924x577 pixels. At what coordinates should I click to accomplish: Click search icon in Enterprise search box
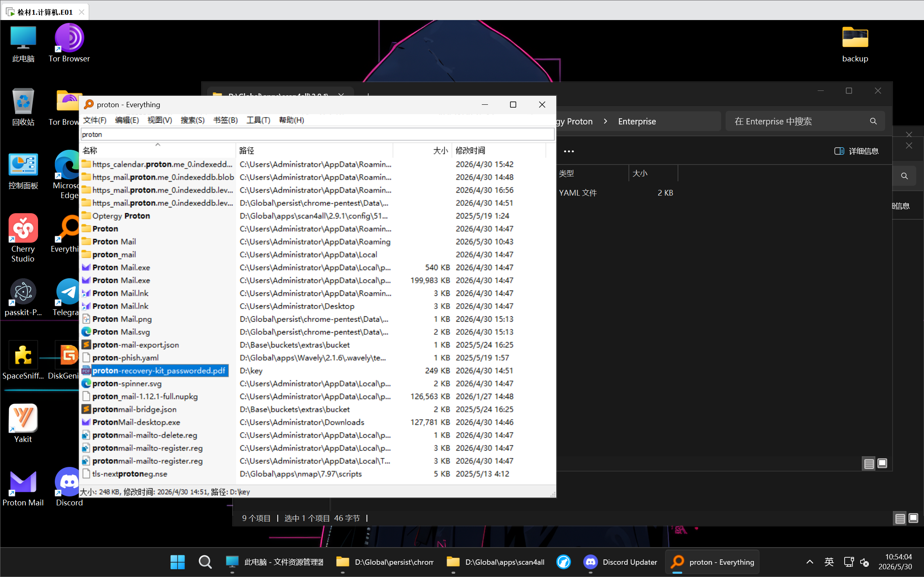873,121
